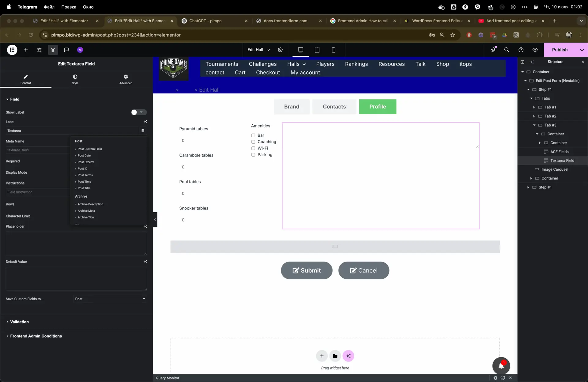Open the notification bell icon

click(501, 366)
